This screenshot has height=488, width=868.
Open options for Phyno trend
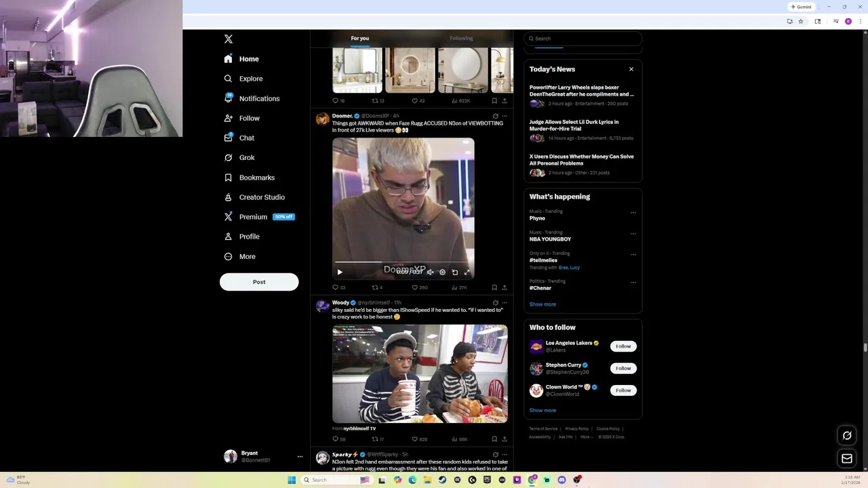pos(633,212)
